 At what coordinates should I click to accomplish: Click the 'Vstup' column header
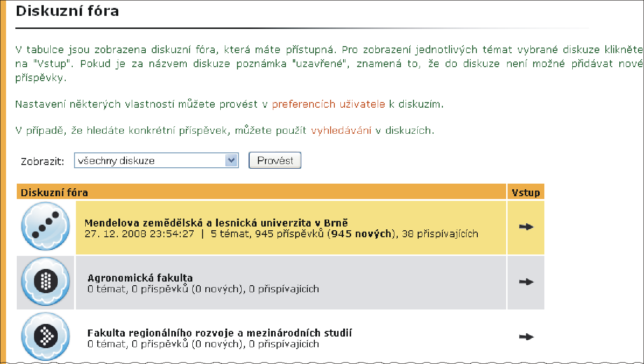526,192
